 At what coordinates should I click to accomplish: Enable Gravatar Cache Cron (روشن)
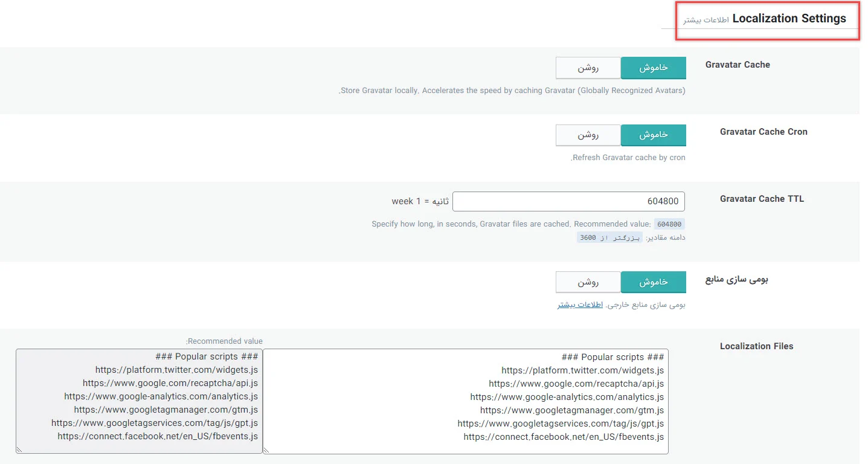coord(588,135)
